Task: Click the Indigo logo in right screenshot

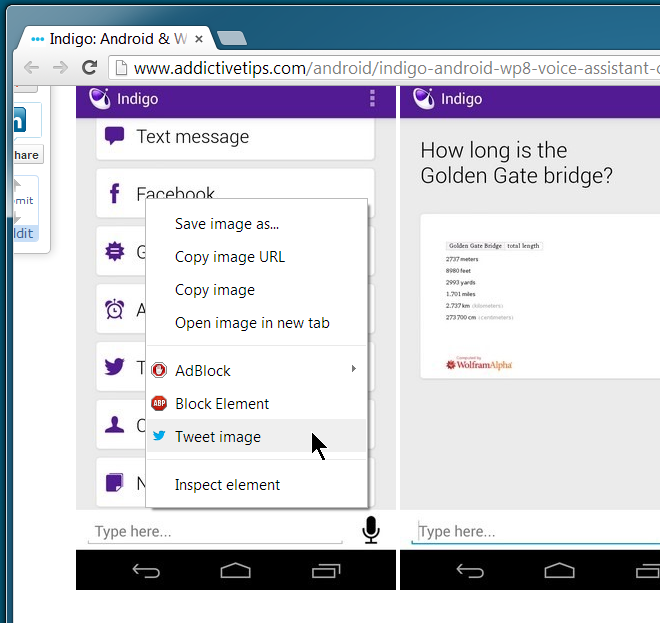Action: 423,99
